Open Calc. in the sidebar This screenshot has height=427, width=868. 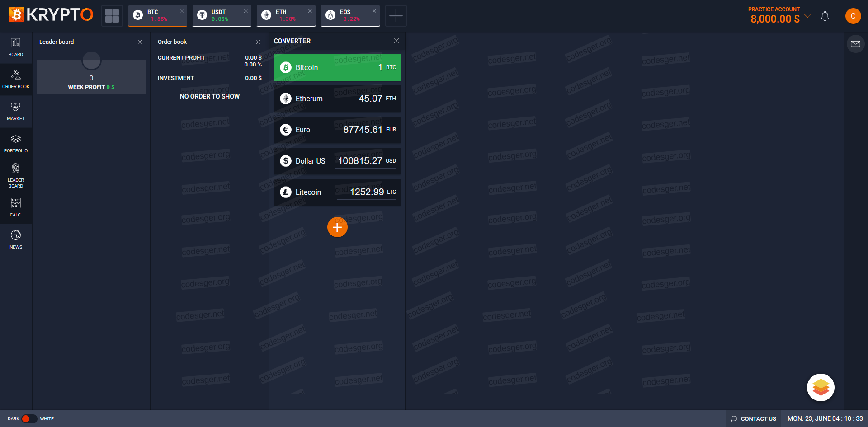tap(16, 208)
